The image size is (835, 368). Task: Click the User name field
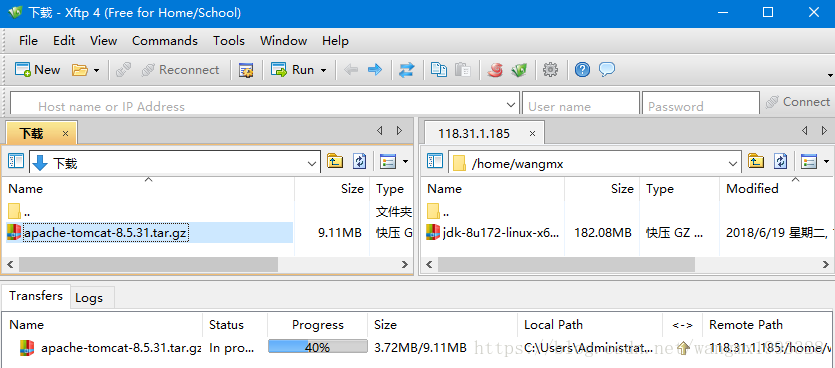(581, 104)
